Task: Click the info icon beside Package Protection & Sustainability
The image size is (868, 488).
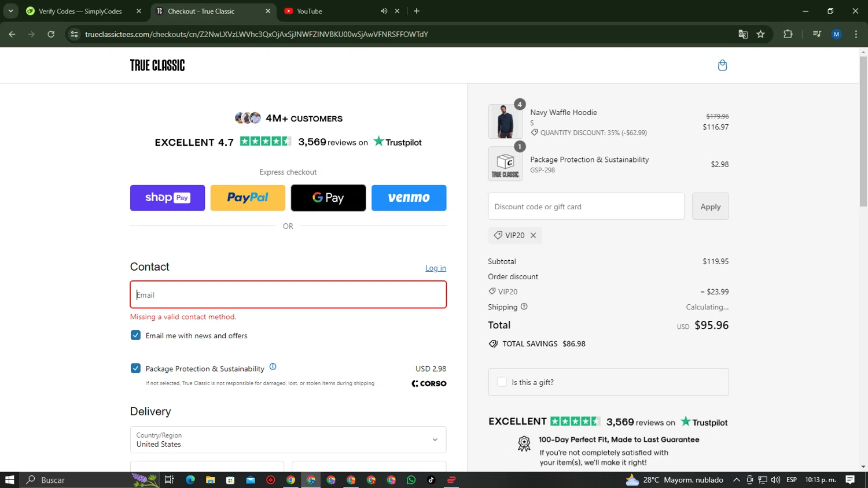Action: [273, 367]
